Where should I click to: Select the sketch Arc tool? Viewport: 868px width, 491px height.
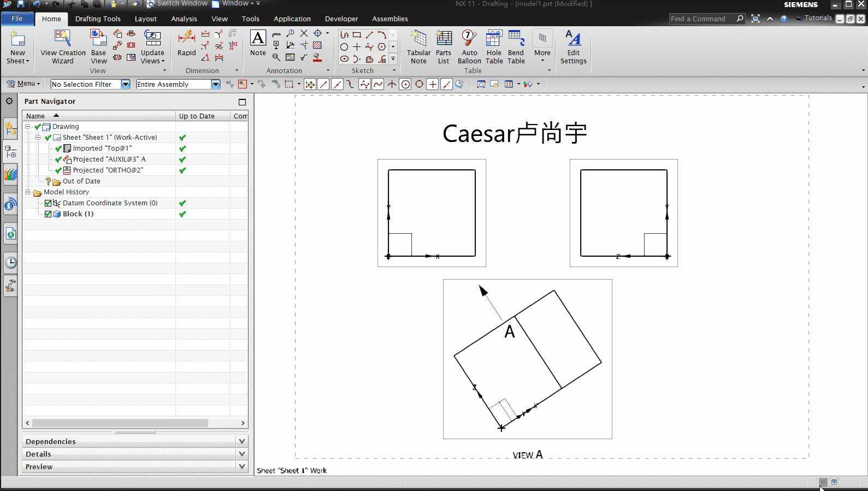[x=382, y=34]
